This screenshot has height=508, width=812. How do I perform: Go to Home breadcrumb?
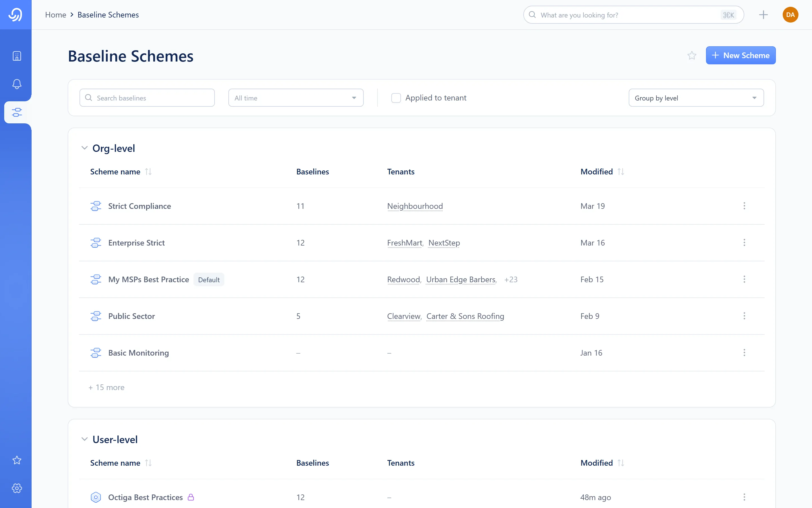point(56,15)
